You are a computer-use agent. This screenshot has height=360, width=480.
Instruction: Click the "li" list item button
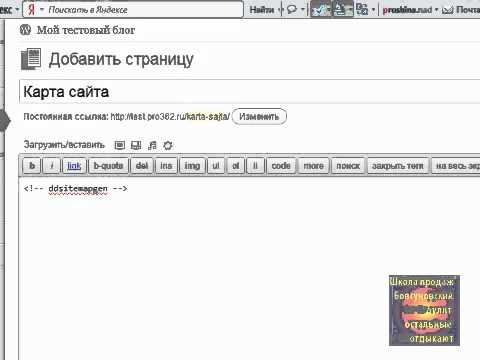(255, 166)
